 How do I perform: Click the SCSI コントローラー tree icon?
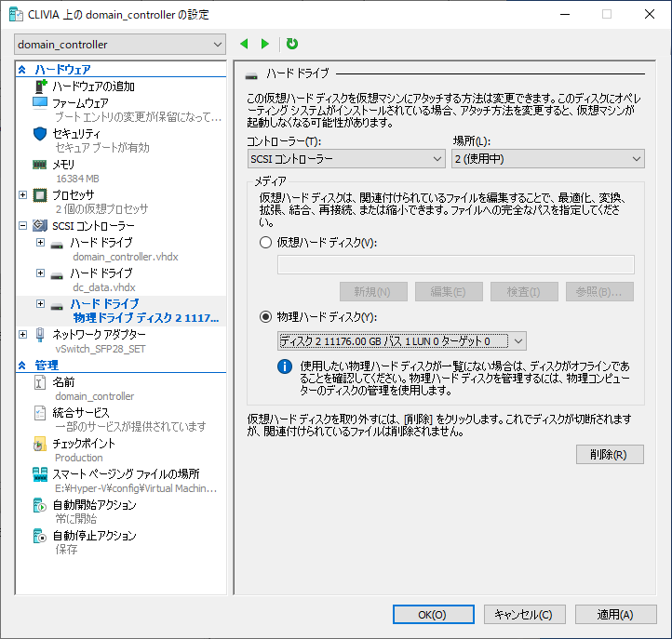pyautogui.click(x=40, y=226)
